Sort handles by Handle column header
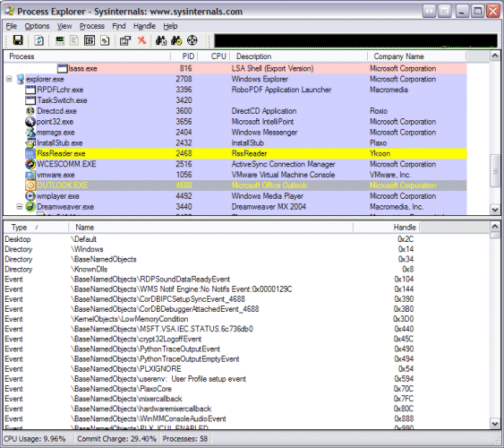This screenshot has width=504, height=448. pos(386,228)
